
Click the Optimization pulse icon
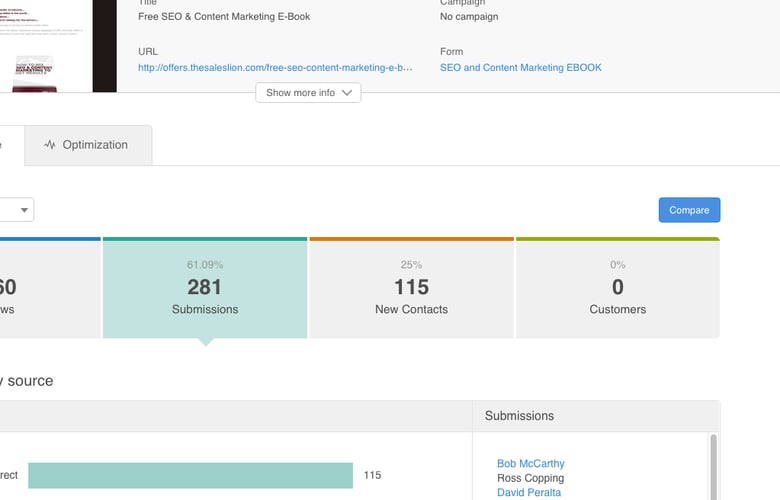click(49, 145)
